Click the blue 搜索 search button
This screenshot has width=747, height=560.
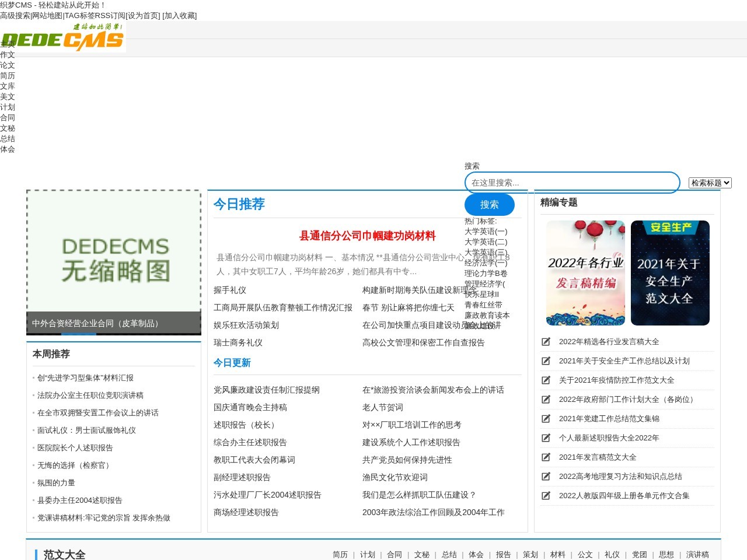(x=490, y=205)
